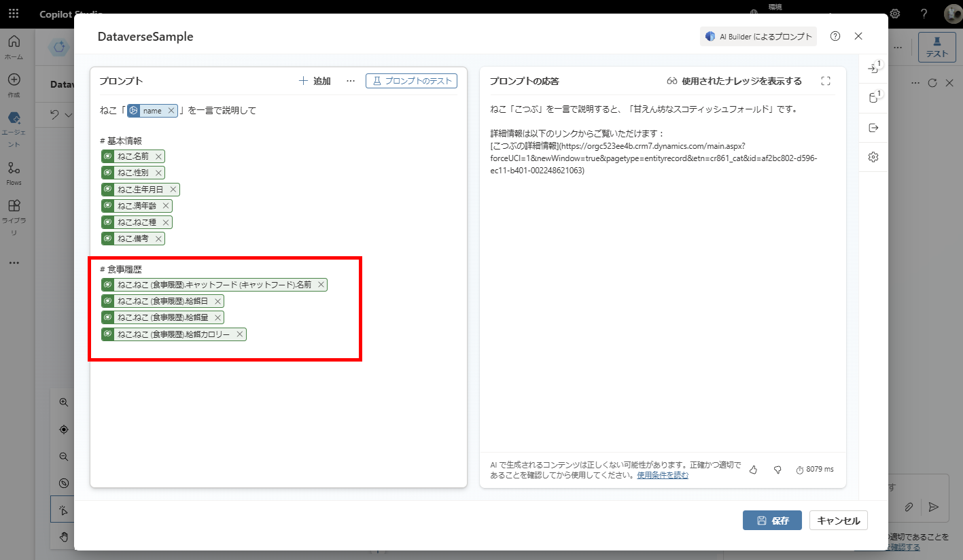Open the right sidebar settings gear
This screenshot has height=560, width=963.
pyautogui.click(x=873, y=157)
